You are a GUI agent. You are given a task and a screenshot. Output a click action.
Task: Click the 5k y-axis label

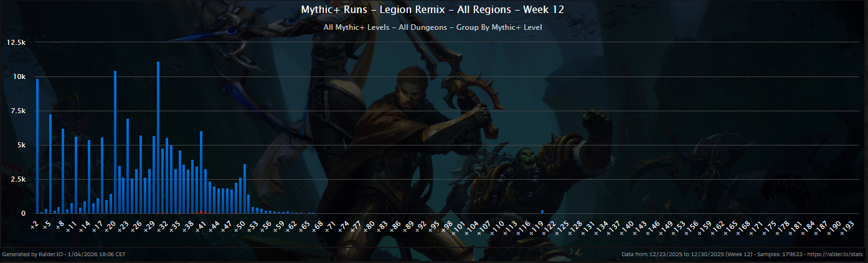pyautogui.click(x=20, y=145)
